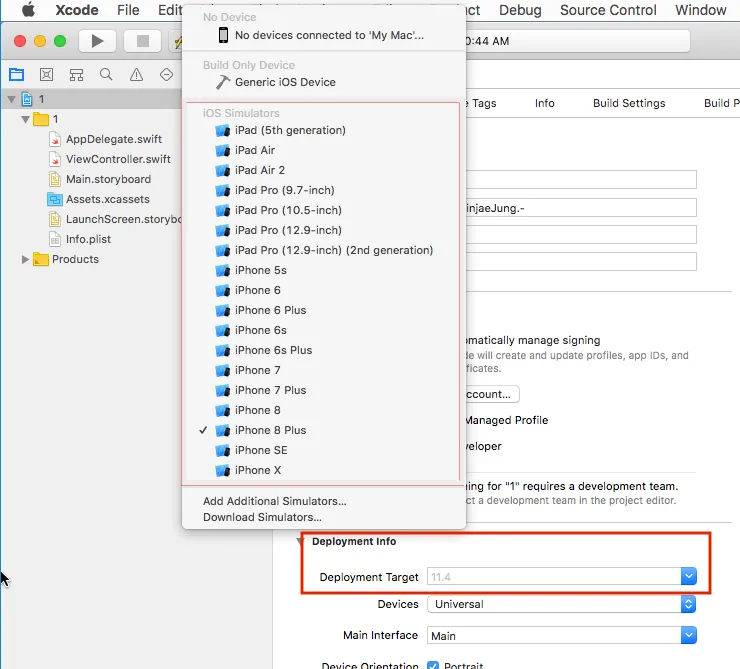Click the Assets.xcassets folder icon
Screen dimensions: 740x669
[55, 199]
